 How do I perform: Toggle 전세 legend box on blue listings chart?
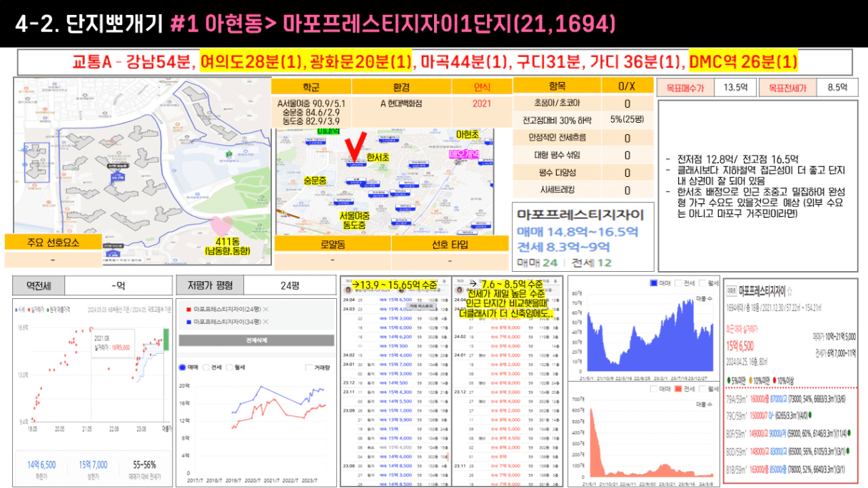[x=679, y=283]
